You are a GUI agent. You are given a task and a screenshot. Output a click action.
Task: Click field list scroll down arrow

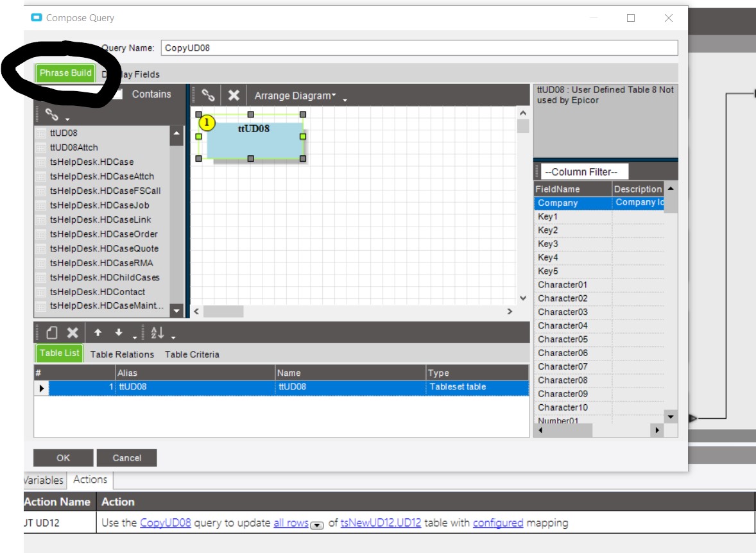pos(671,416)
